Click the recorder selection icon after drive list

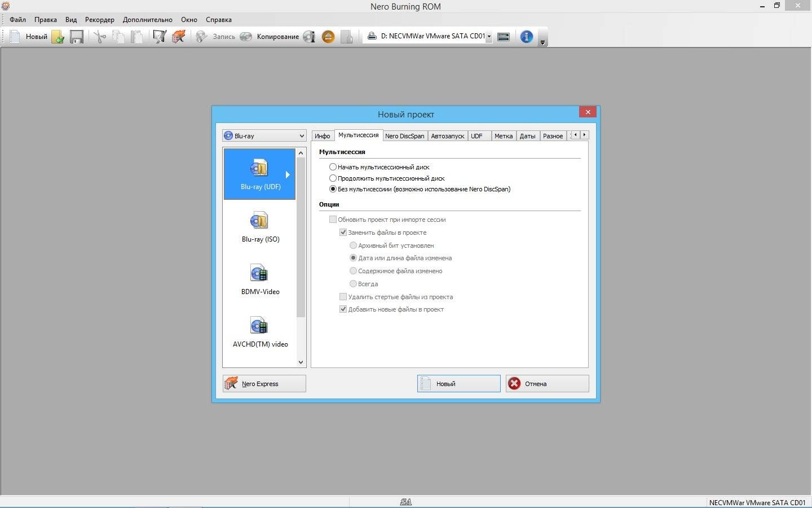click(504, 37)
